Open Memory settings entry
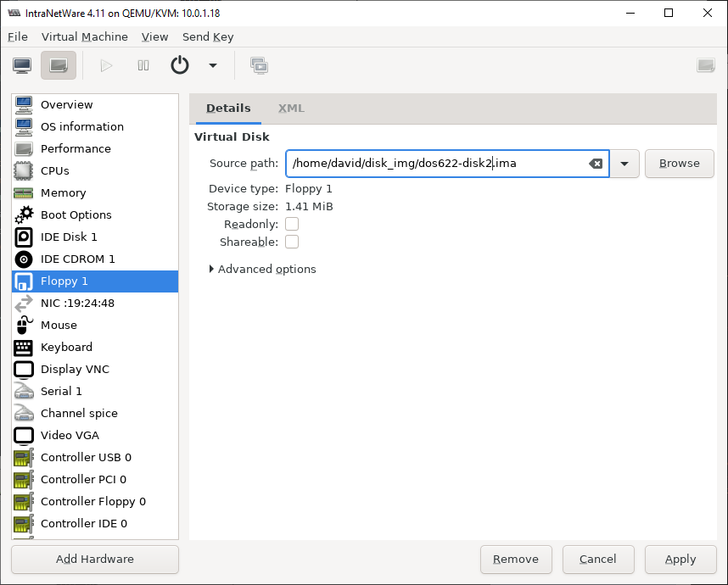728x585 pixels. [95, 193]
